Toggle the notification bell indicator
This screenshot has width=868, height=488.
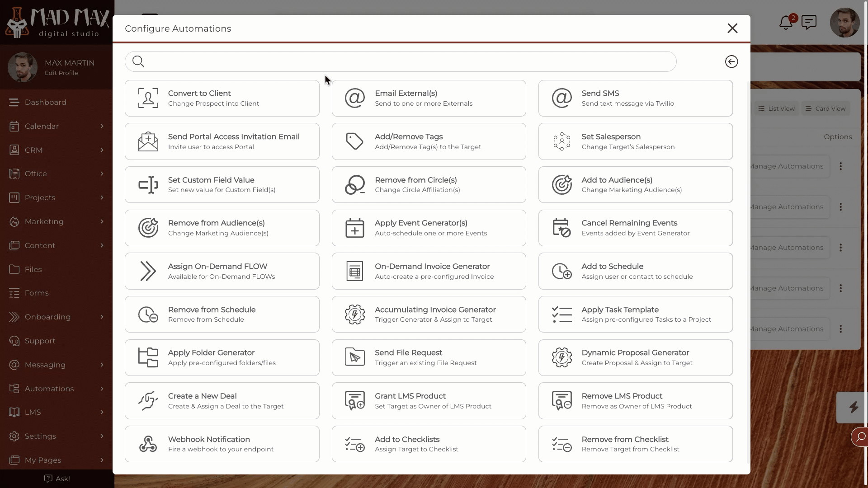[x=786, y=22]
